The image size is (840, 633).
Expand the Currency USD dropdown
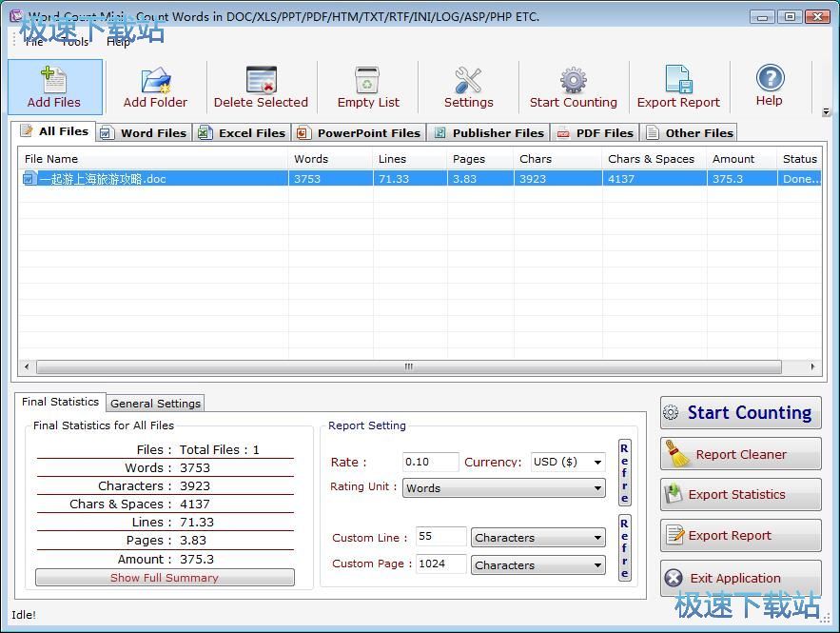(597, 463)
